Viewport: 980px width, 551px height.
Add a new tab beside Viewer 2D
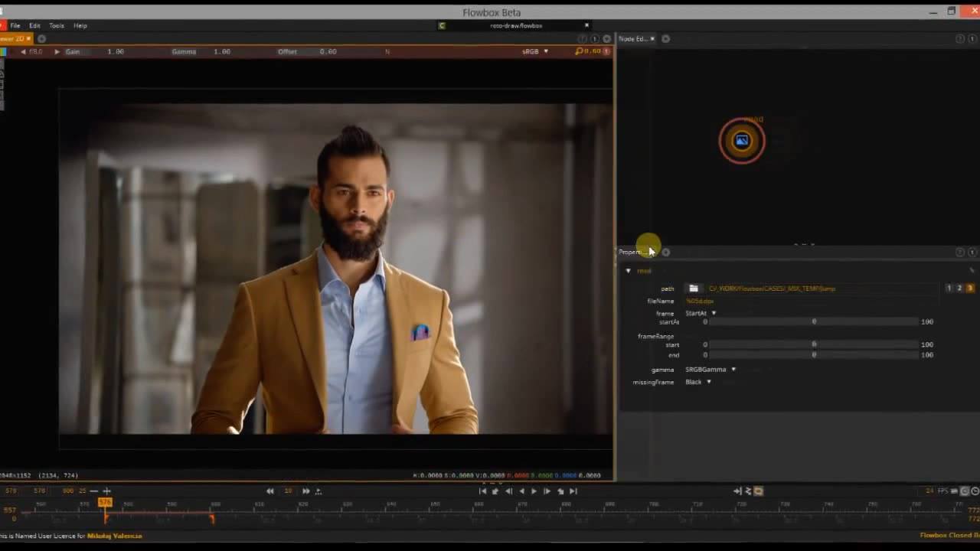(41, 39)
